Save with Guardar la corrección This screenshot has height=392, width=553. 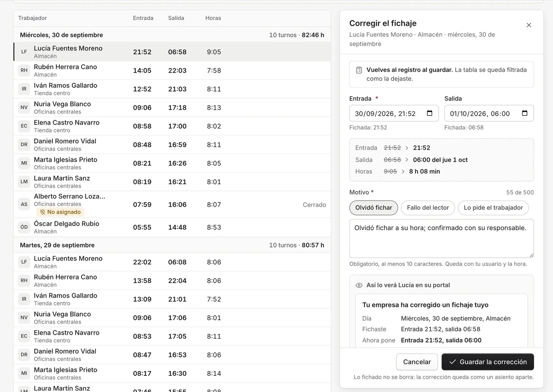(x=488, y=362)
